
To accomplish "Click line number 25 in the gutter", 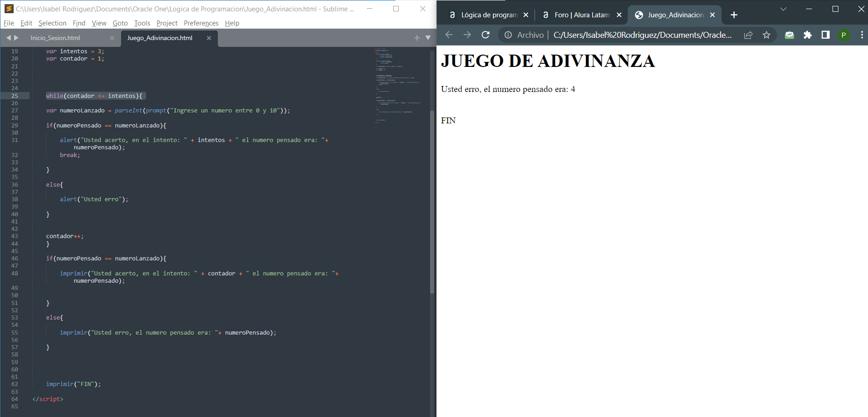I will 15,96.
